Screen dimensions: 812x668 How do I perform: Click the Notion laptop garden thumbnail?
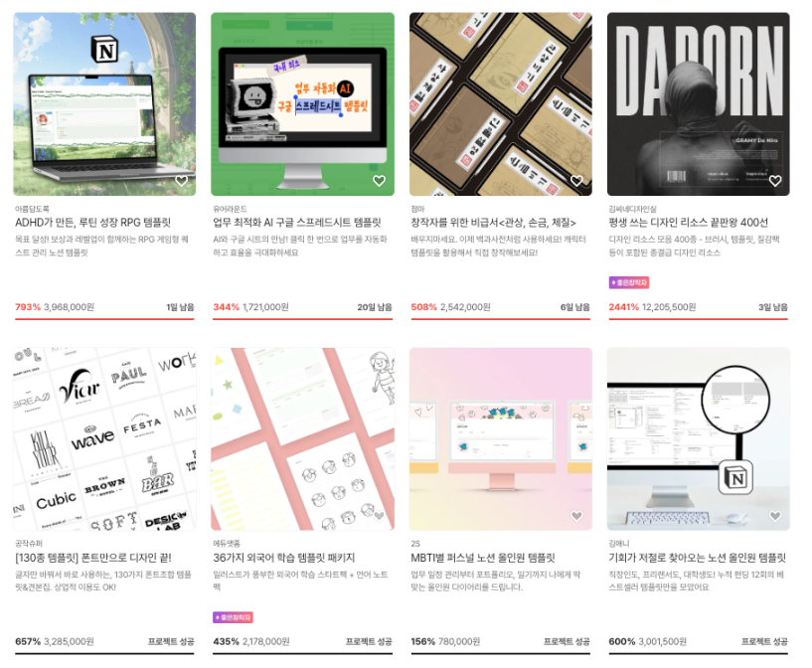(x=104, y=103)
